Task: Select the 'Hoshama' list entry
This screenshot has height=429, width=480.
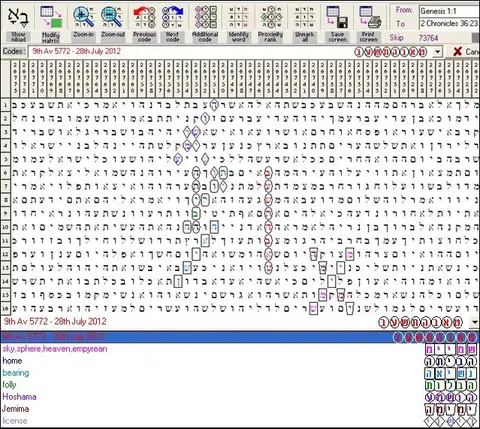Action: tap(19, 397)
